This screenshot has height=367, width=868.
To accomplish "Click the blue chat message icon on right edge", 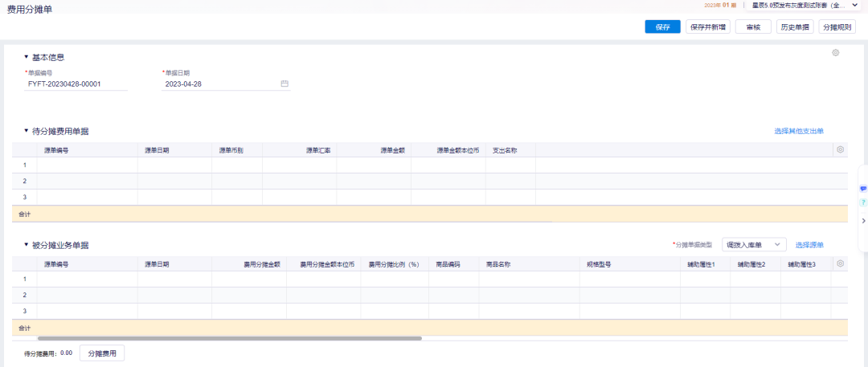I will (863, 188).
